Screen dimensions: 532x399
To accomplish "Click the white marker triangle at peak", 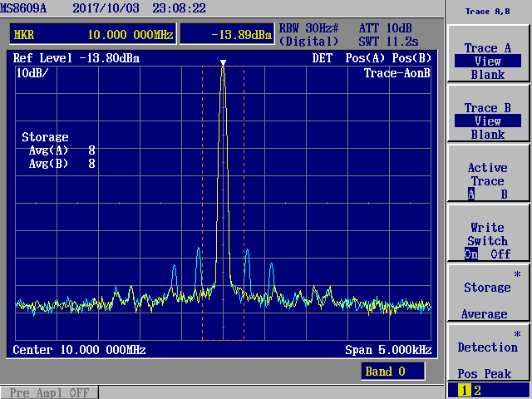I will pyautogui.click(x=223, y=62).
